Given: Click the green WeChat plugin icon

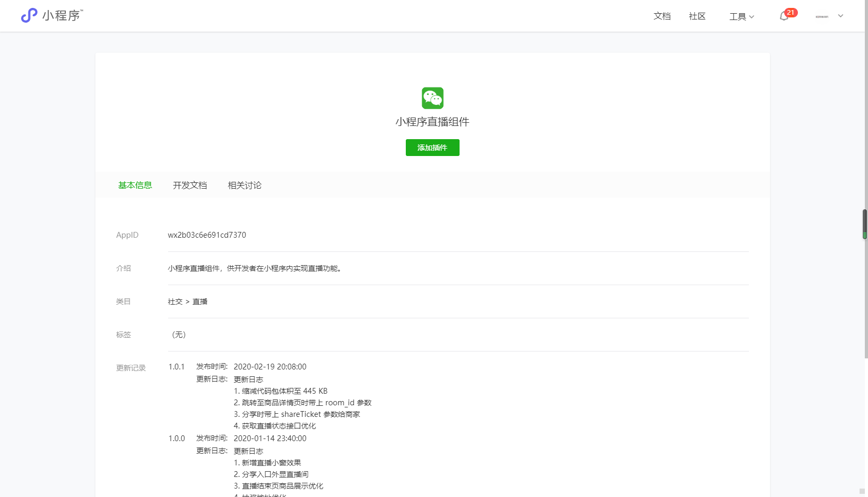Looking at the screenshot, I should 432,98.
